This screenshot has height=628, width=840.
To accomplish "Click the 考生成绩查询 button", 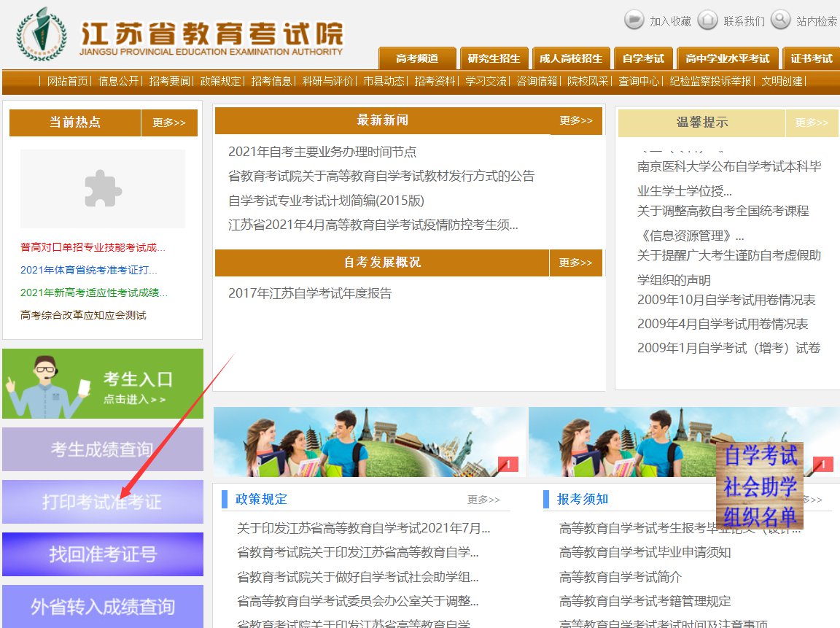I will [x=103, y=449].
